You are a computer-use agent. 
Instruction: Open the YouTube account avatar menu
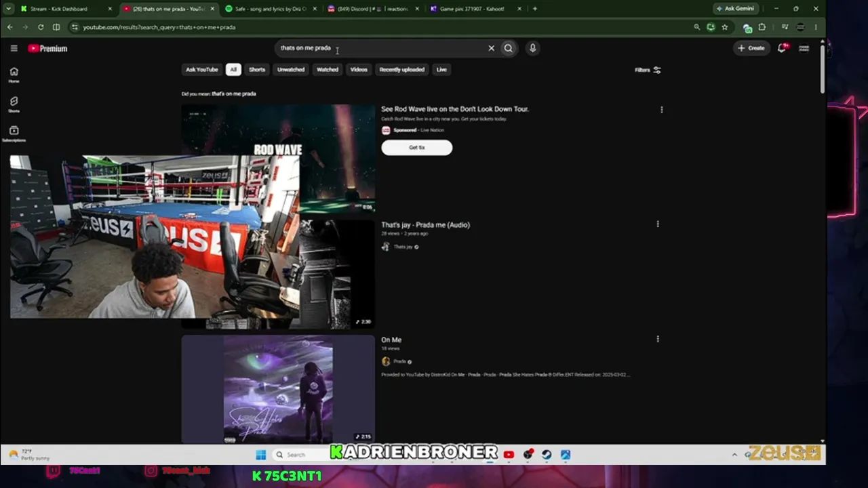(x=804, y=48)
